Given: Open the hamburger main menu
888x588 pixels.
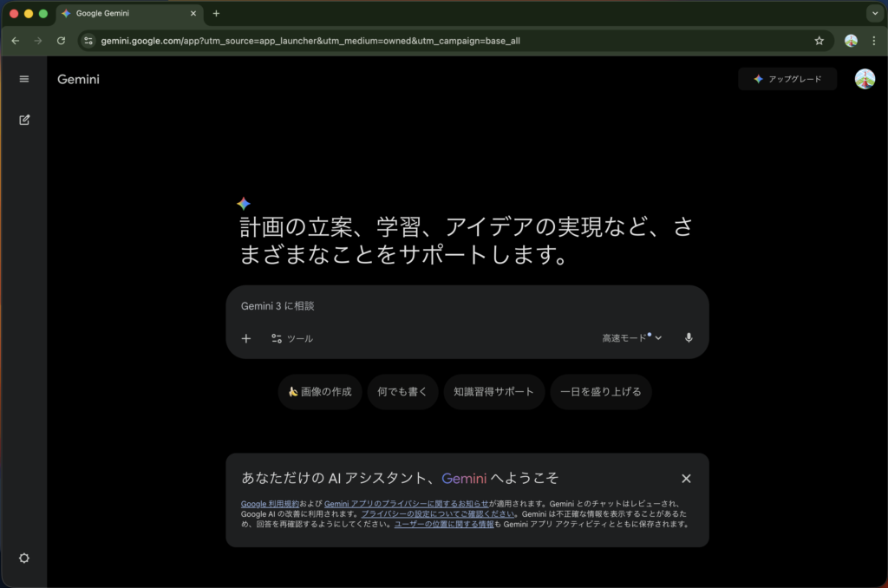Looking at the screenshot, I should point(24,79).
